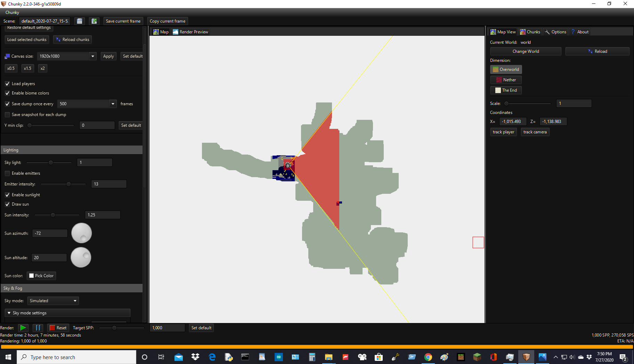Reset the render with the red stop icon
Image resolution: width=634 pixels, height=364 pixels.
click(x=58, y=328)
